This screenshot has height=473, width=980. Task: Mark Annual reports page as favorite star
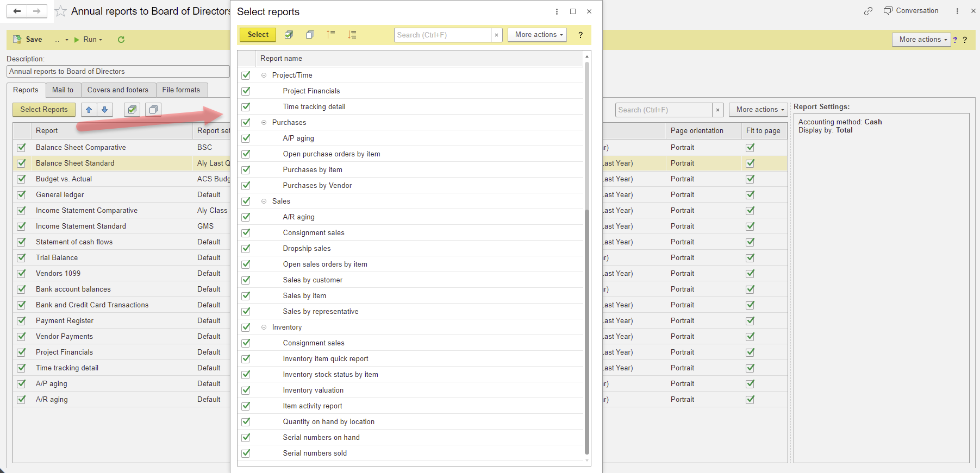pos(60,11)
